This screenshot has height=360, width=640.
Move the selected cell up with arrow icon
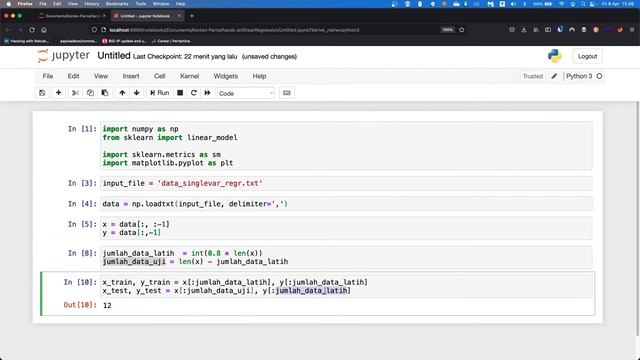[x=122, y=93]
